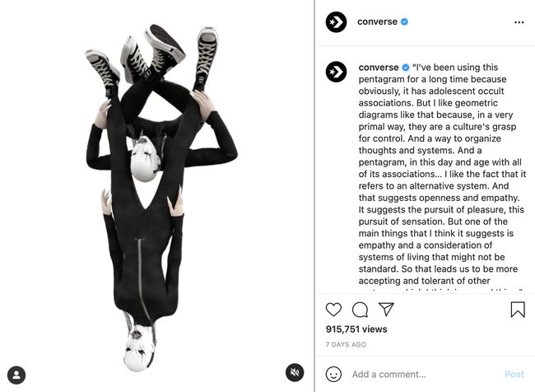535x392 pixels.
Task: Share the post using the paper plane icon
Action: click(386, 309)
